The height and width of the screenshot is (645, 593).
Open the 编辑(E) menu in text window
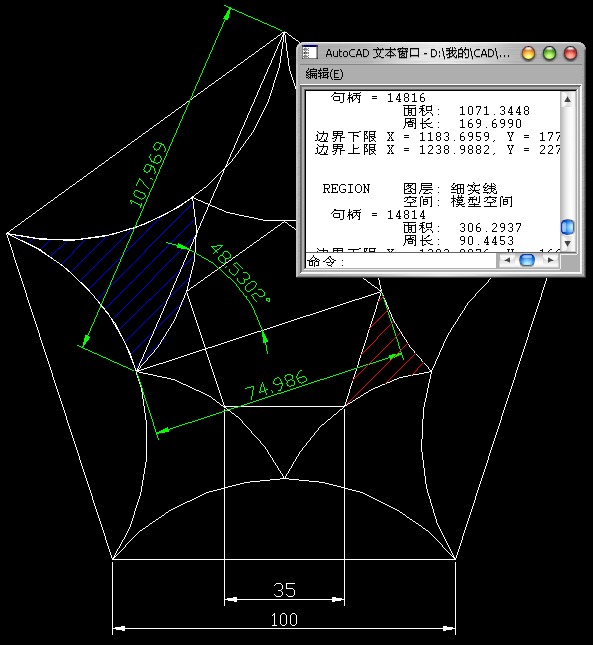pos(324,74)
